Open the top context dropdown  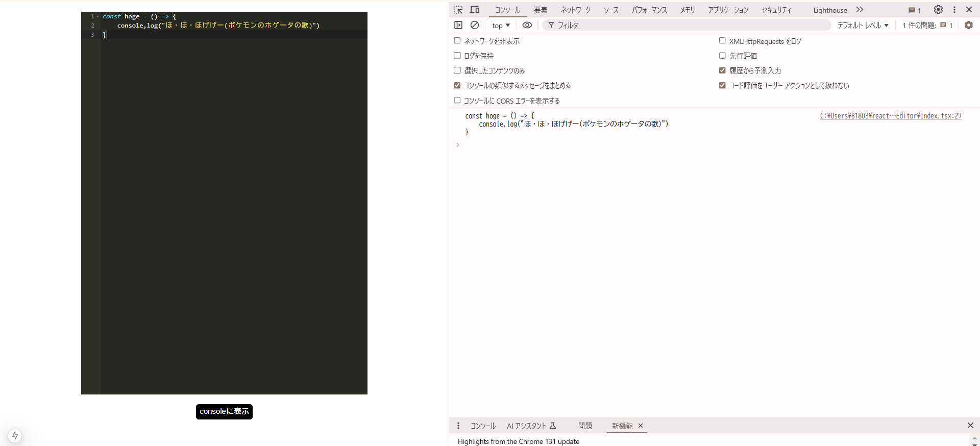[x=501, y=26]
